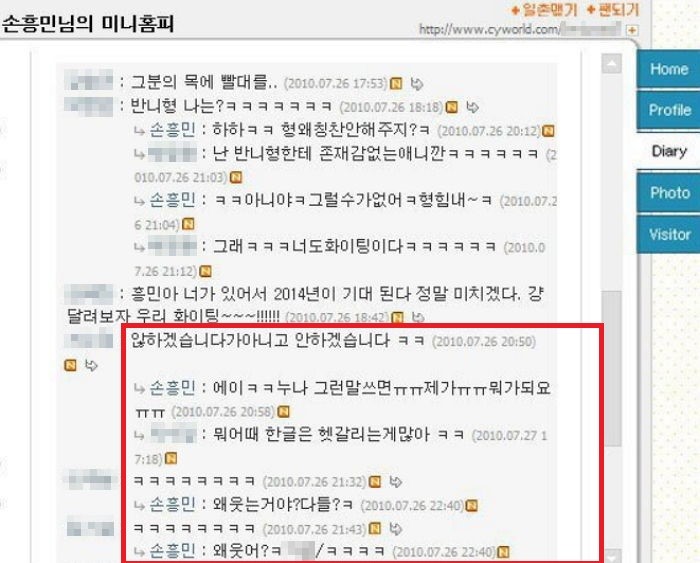Image resolution: width=700 pixels, height=563 pixels.
Task: Click the reply arrow beside the 17:53 comment
Action: (x=417, y=83)
